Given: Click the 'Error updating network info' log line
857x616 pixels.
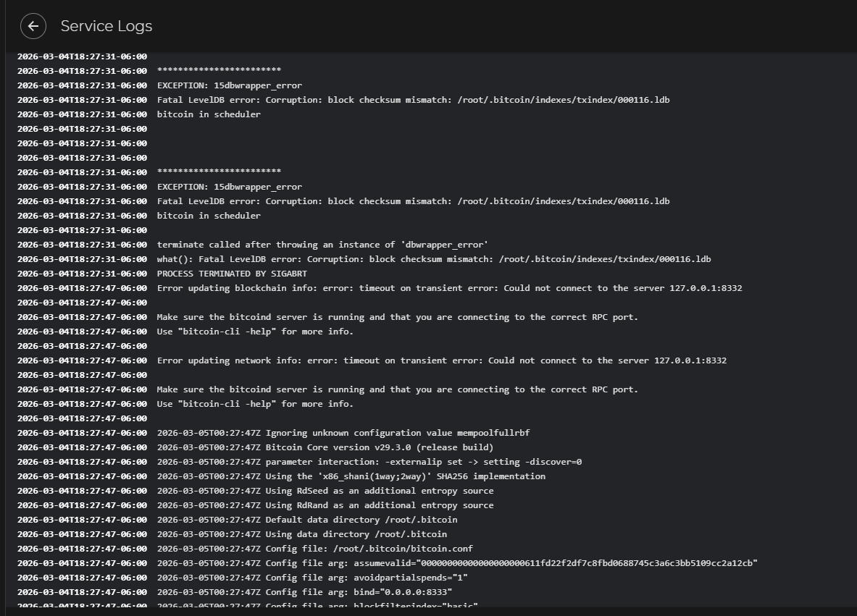Looking at the screenshot, I should coord(441,360).
